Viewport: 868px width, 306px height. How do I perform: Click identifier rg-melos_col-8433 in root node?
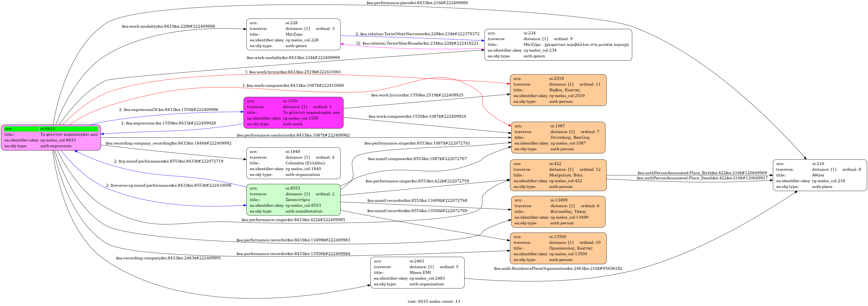(x=58, y=140)
